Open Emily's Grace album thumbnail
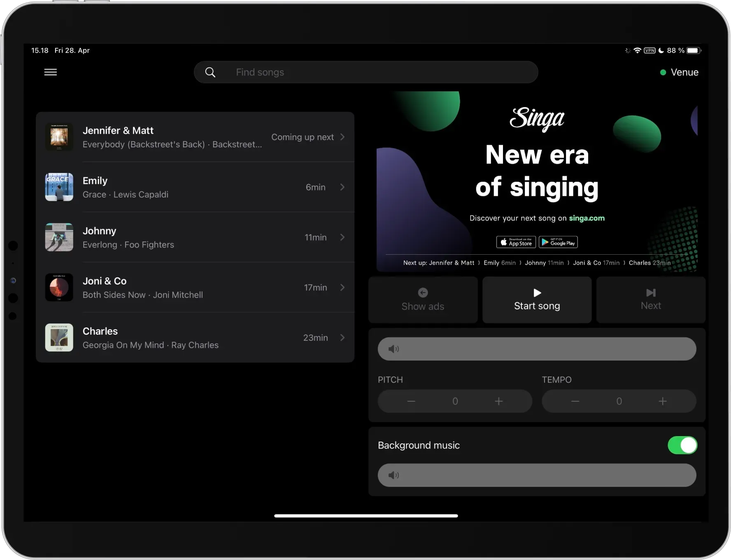The height and width of the screenshot is (560, 731). pos(59,187)
